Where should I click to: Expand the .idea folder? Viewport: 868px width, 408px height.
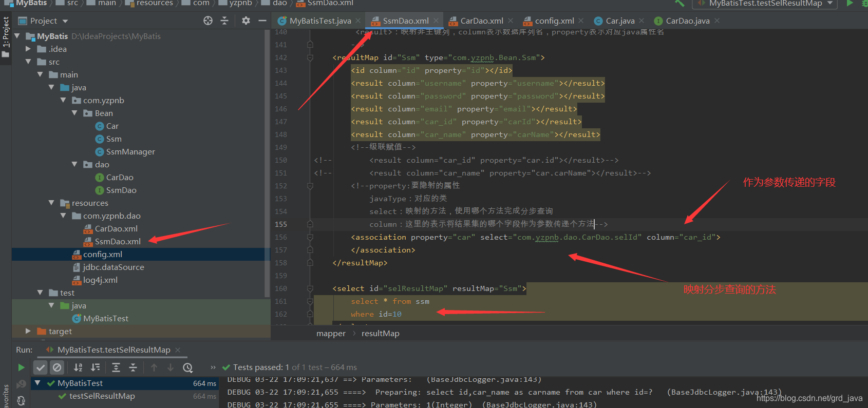tap(29, 49)
